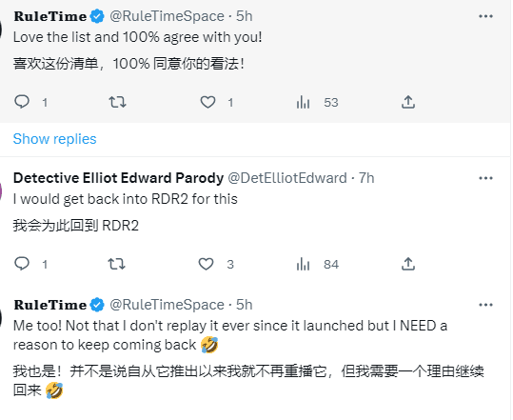Viewport: 513px width, 420px height.
Task: Like the "Love the list" tweet
Action: pyautogui.click(x=207, y=102)
